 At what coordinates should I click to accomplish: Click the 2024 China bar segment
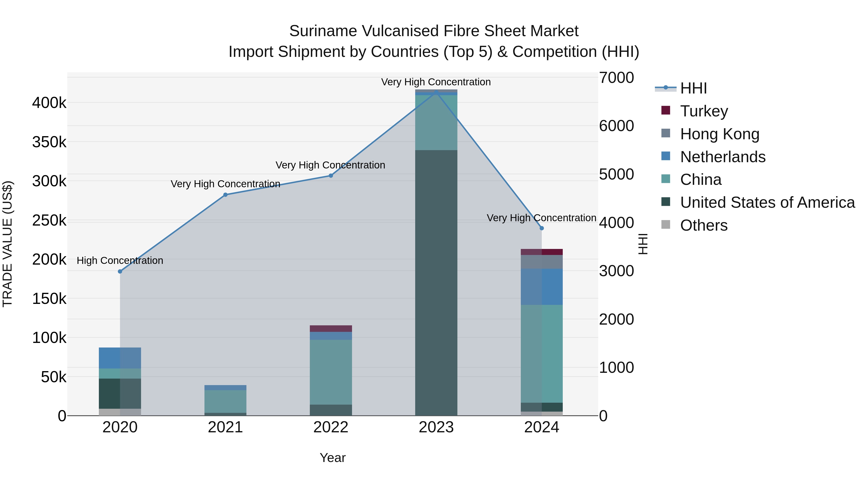coord(542,354)
